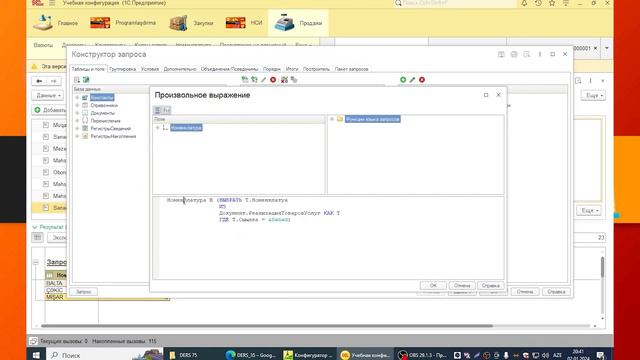
Task: Confirm expression with OK button
Action: (x=433, y=286)
